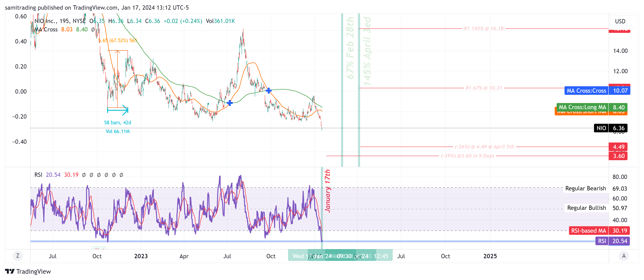Screen dimensions: 644x280
Task: Click the RSI-based MA 30.19 label
Action: (x=599, y=231)
